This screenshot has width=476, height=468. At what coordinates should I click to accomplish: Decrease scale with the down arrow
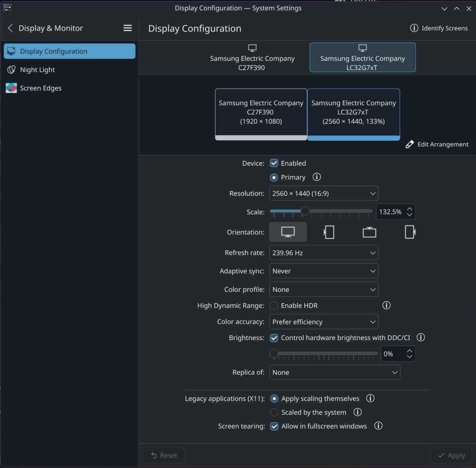pos(410,215)
